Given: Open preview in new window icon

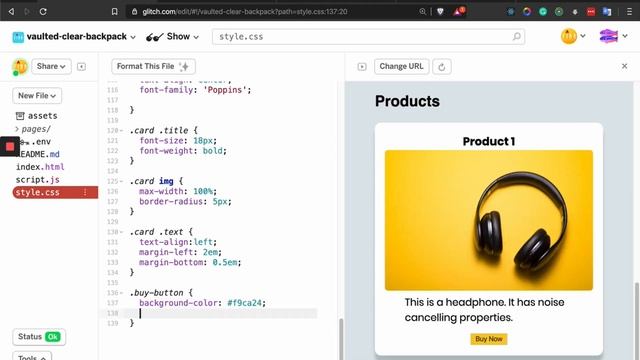Looking at the screenshot, I should point(362,67).
